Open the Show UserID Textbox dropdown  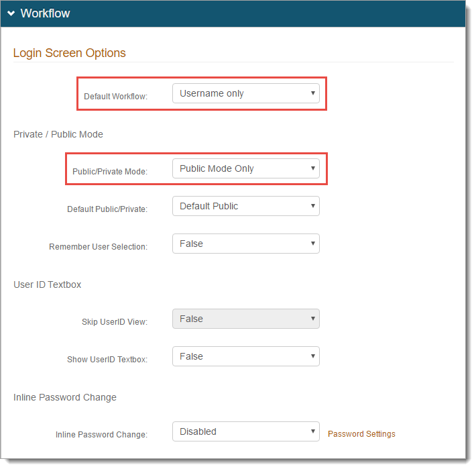point(245,356)
